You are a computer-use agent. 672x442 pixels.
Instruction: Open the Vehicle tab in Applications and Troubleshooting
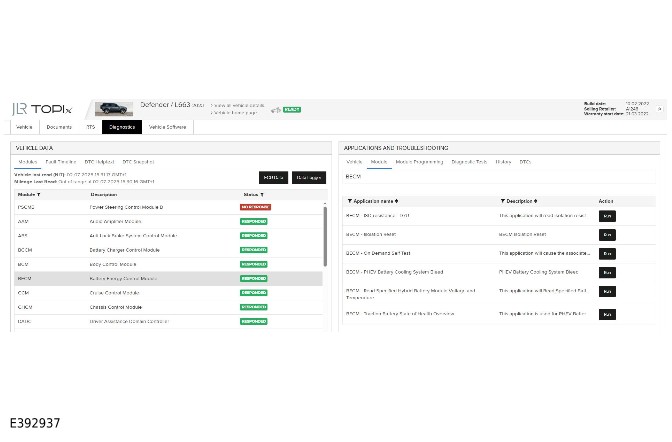354,162
